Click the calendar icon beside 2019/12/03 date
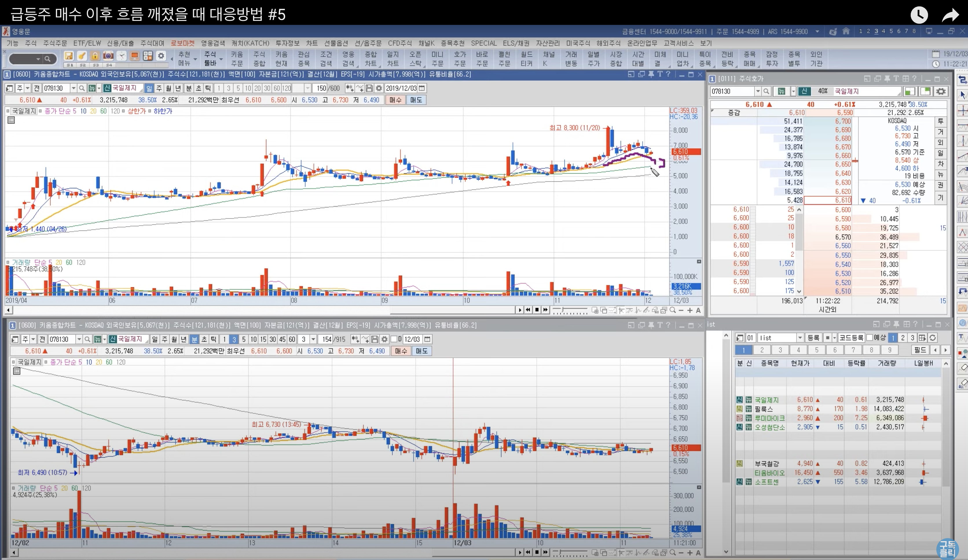The width and height of the screenshot is (968, 560). click(422, 88)
